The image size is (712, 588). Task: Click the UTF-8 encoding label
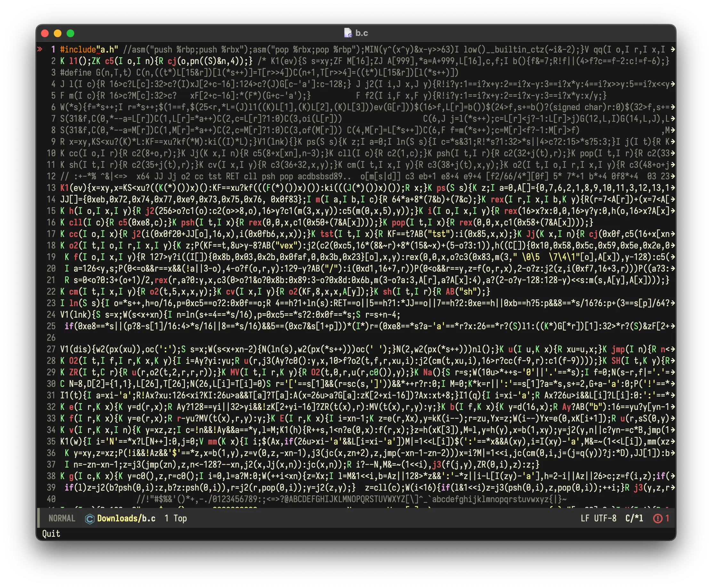coord(605,518)
